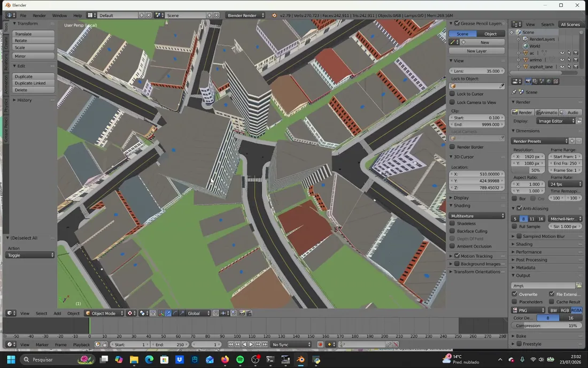Toggle the Backface Culling checkbox
Screen dimensions: 588x368
pos(452,231)
